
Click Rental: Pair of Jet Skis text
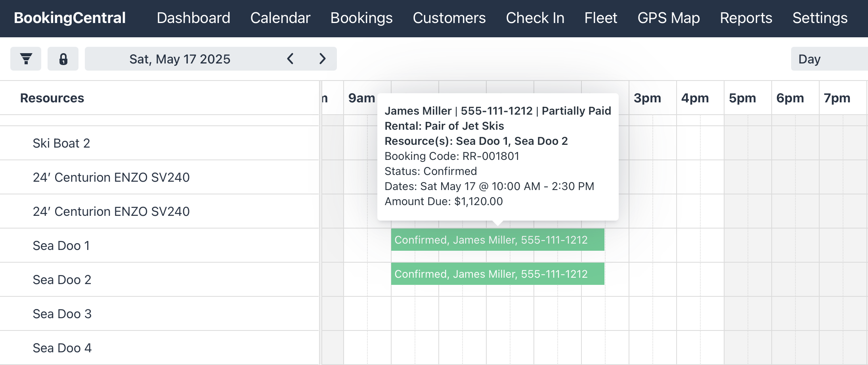tap(444, 126)
